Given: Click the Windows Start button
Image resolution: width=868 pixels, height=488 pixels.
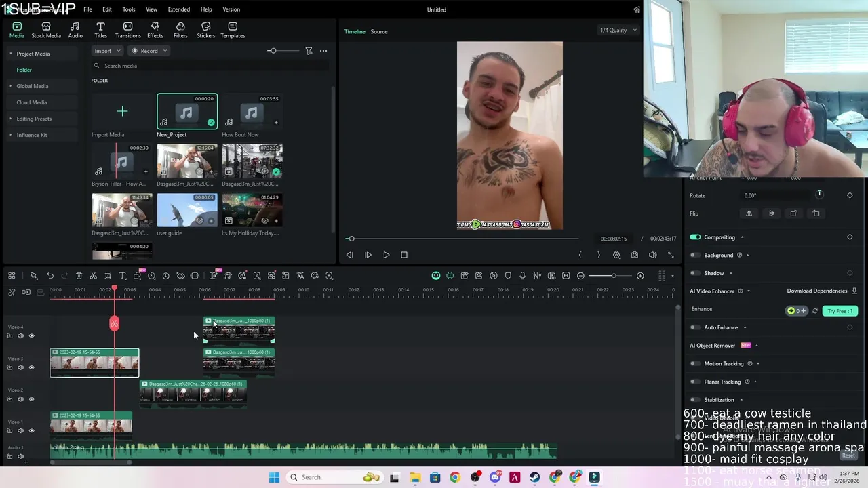Looking at the screenshot, I should (x=274, y=477).
